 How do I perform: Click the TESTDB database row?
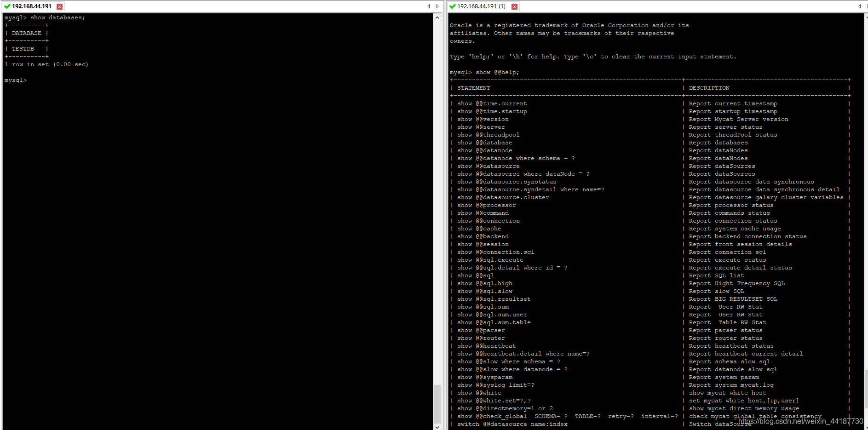(x=23, y=49)
